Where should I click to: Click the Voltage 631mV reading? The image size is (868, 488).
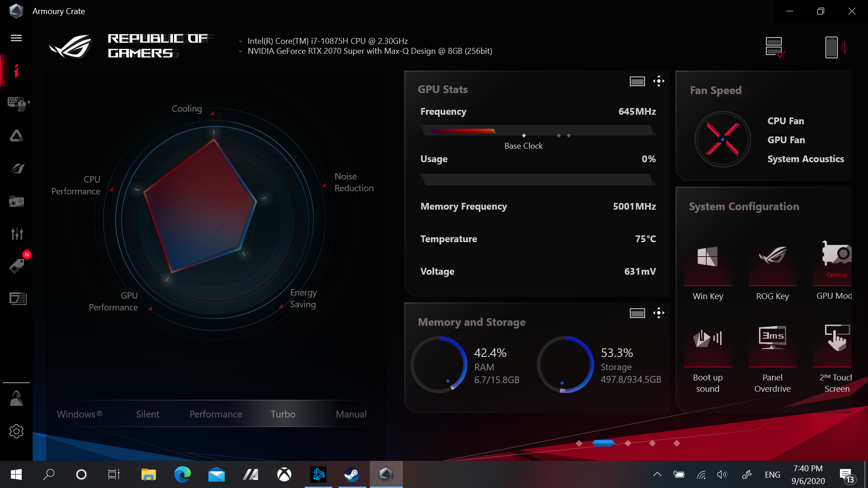[640, 271]
